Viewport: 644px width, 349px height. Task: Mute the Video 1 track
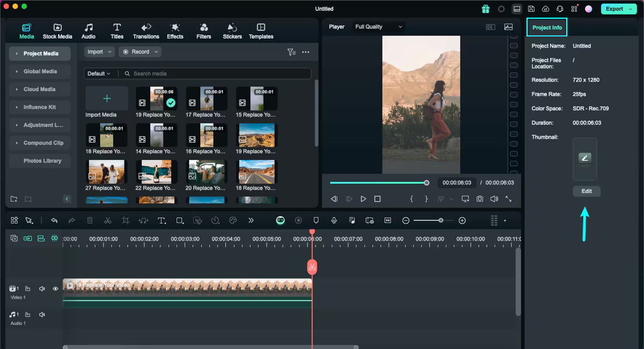tap(42, 289)
